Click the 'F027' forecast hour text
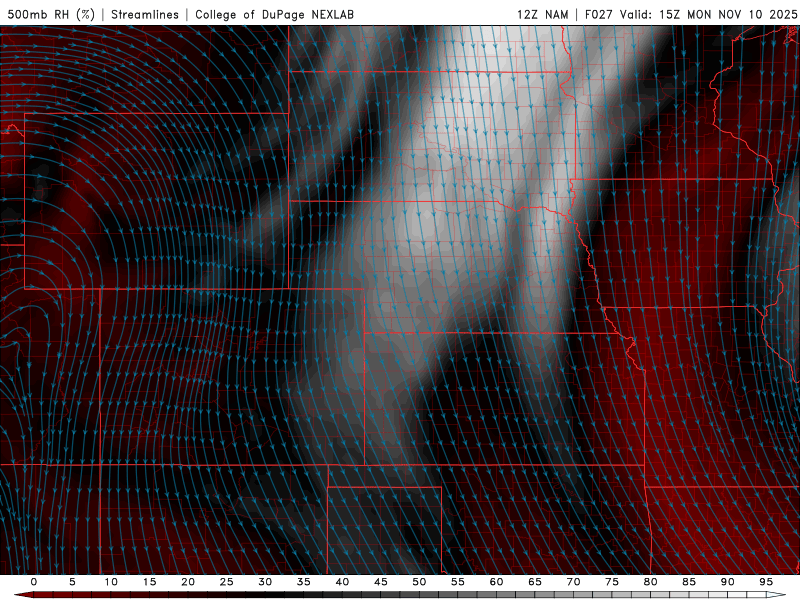 pos(598,14)
